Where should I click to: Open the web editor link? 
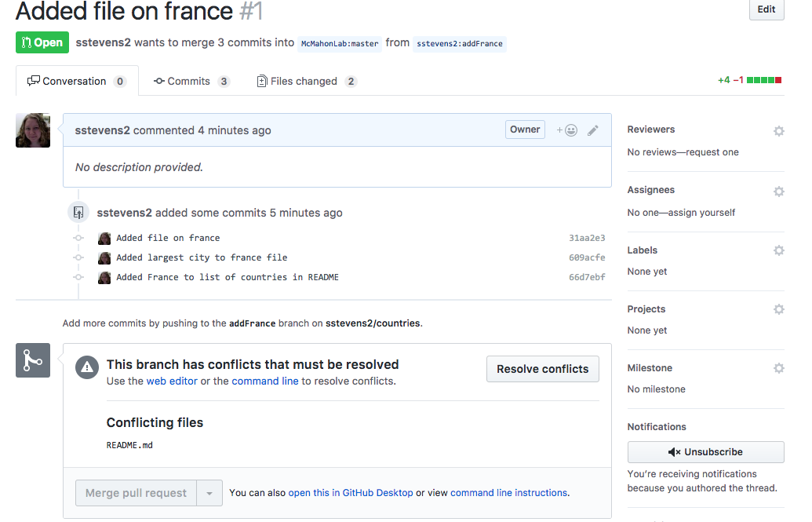pyautogui.click(x=172, y=381)
